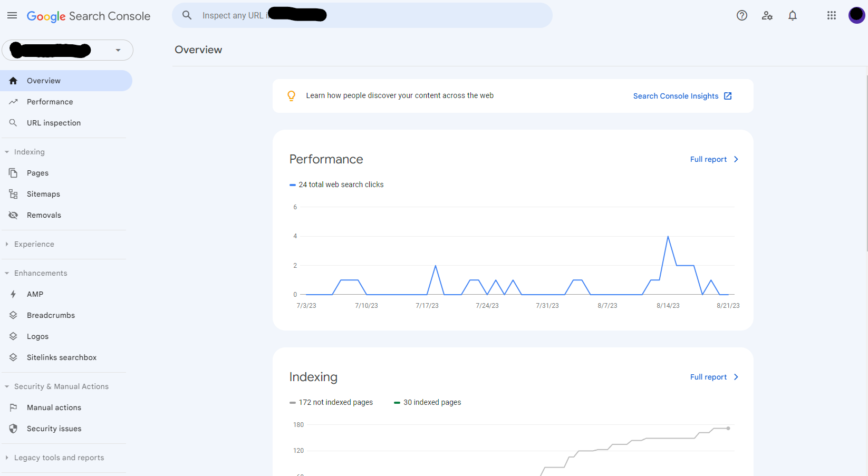Click the 8/21/23 date label on the chart
868x476 pixels.
coord(728,306)
